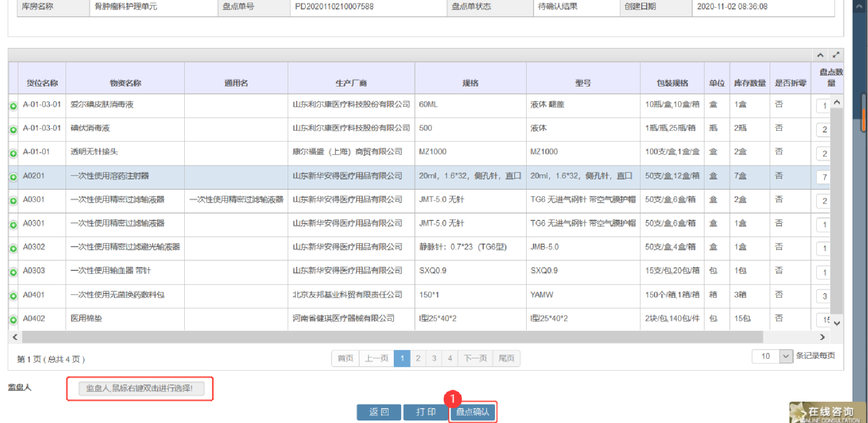Click 第 1 页 (总共 4 页) page info
This screenshot has width=868, height=423.
pyautogui.click(x=51, y=359)
